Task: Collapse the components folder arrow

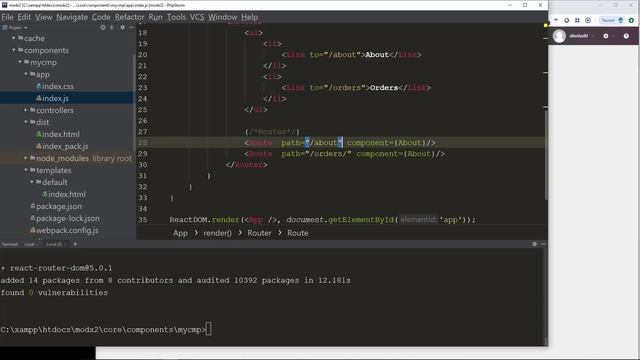Action: coord(13,50)
